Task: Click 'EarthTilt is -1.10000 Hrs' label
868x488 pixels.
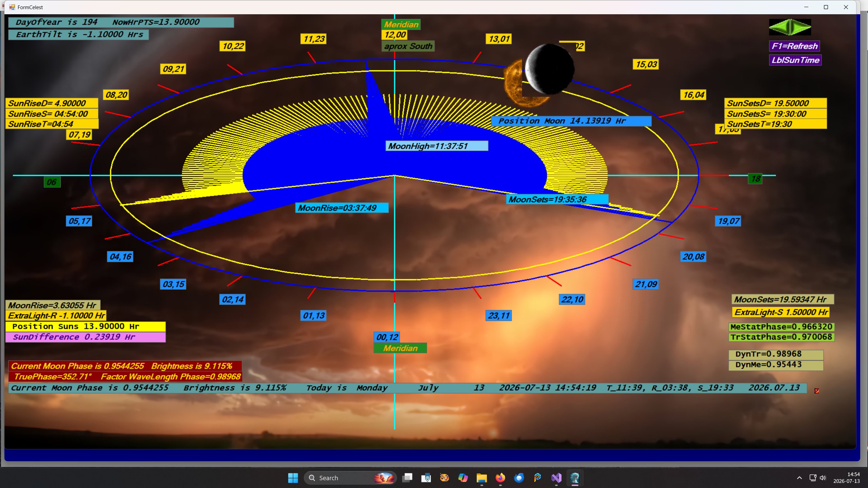Action: 78,35
